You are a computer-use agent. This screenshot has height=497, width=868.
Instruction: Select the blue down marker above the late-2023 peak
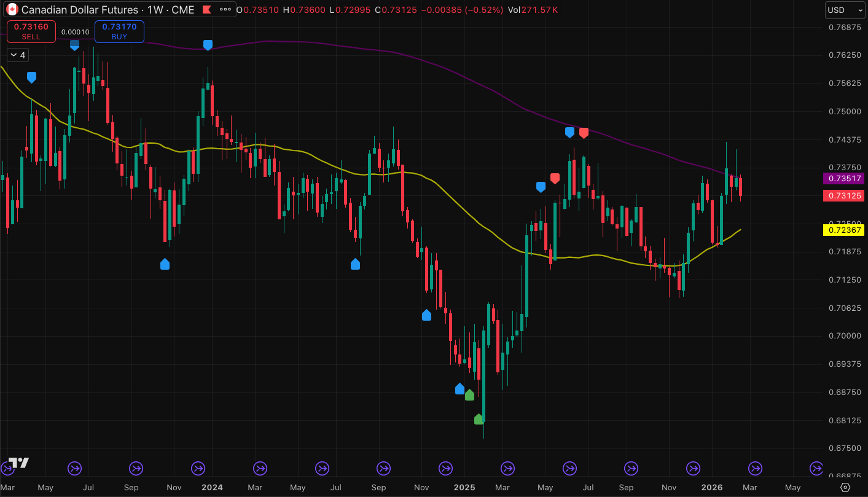point(208,45)
